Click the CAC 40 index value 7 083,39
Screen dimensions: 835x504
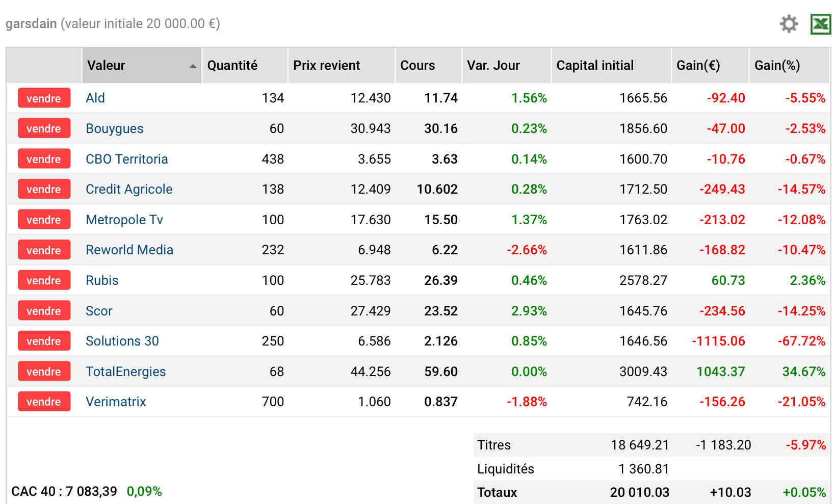91,491
